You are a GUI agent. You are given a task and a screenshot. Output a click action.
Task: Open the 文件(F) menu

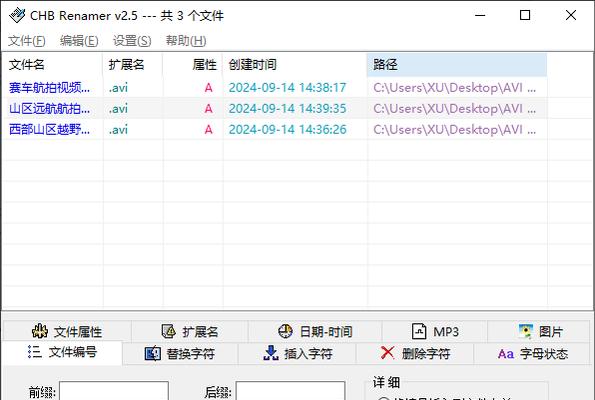tap(27, 41)
